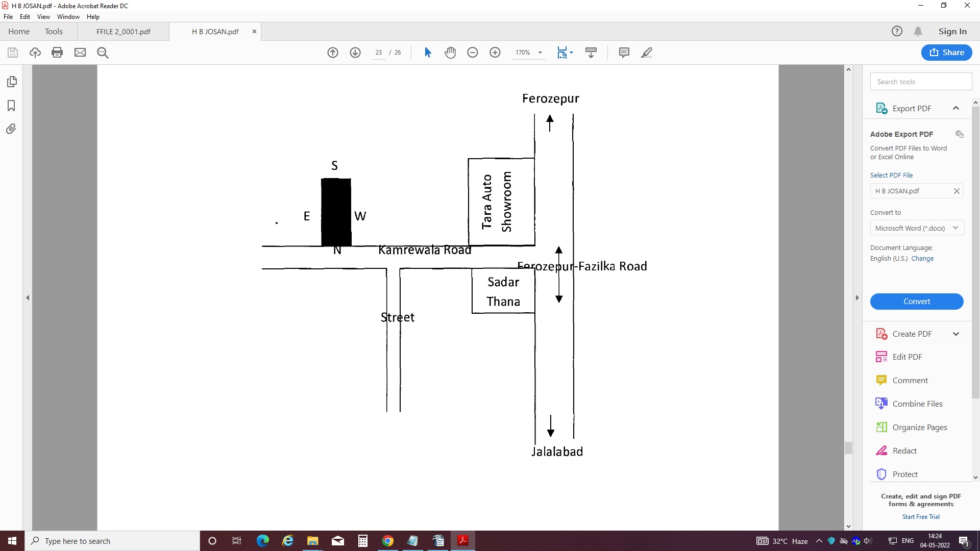The height and width of the screenshot is (551, 980).
Task: Click Select PDF File link
Action: (891, 175)
